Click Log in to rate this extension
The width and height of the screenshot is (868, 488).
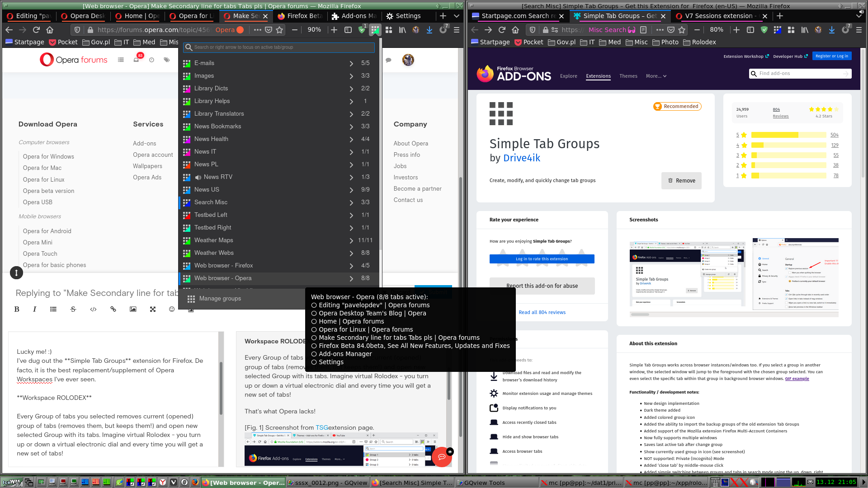[x=542, y=259]
